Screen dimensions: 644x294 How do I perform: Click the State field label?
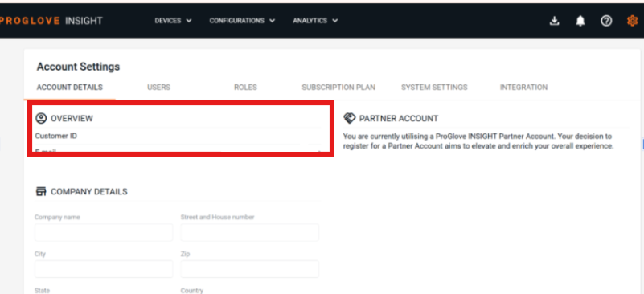42,291
